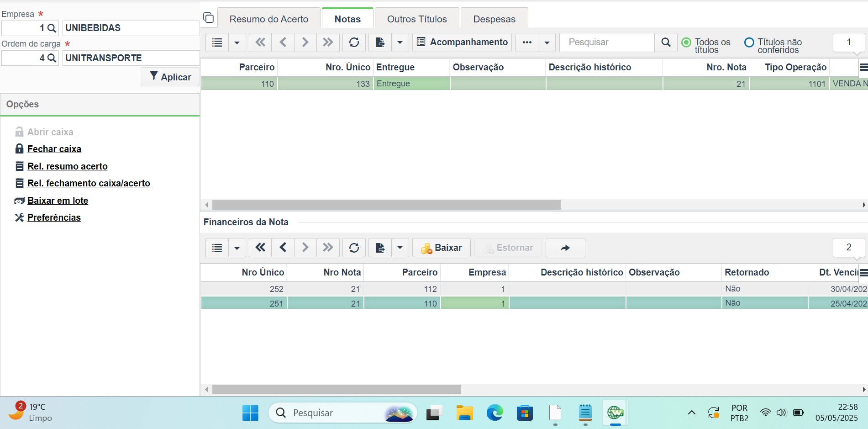Image resolution: width=868 pixels, height=429 pixels.
Task: Open Microsoft Edge from the taskbar
Action: pos(494,413)
